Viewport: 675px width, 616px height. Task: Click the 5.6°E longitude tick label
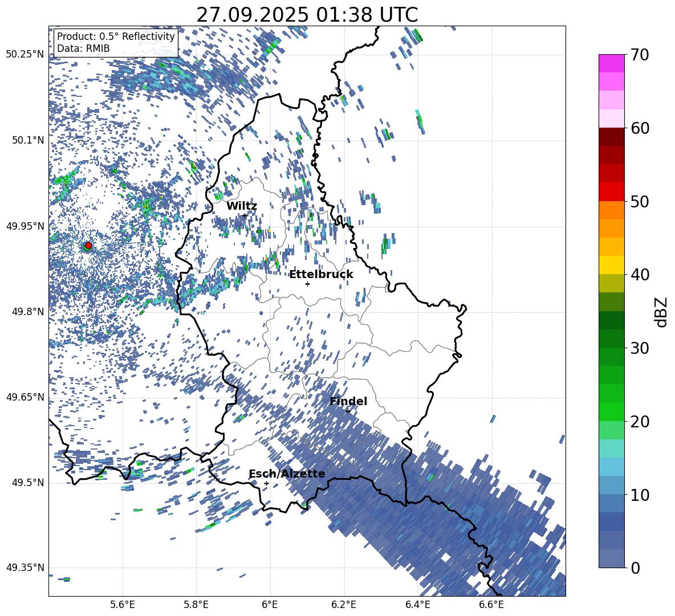click(123, 605)
